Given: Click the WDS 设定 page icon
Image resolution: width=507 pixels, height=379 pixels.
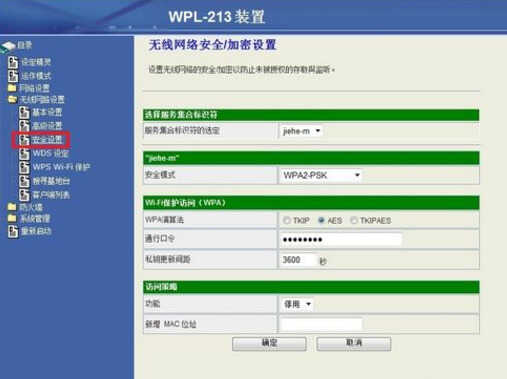Looking at the screenshot, I should tap(24, 154).
